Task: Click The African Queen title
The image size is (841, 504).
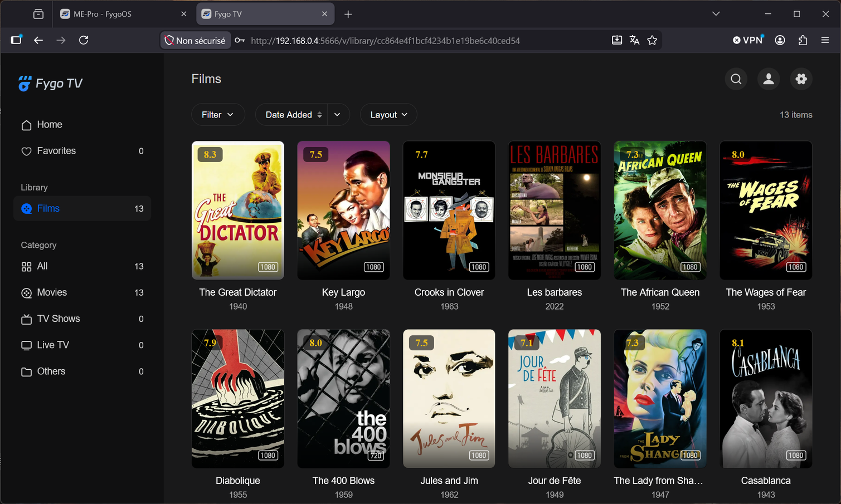Action: [660, 292]
